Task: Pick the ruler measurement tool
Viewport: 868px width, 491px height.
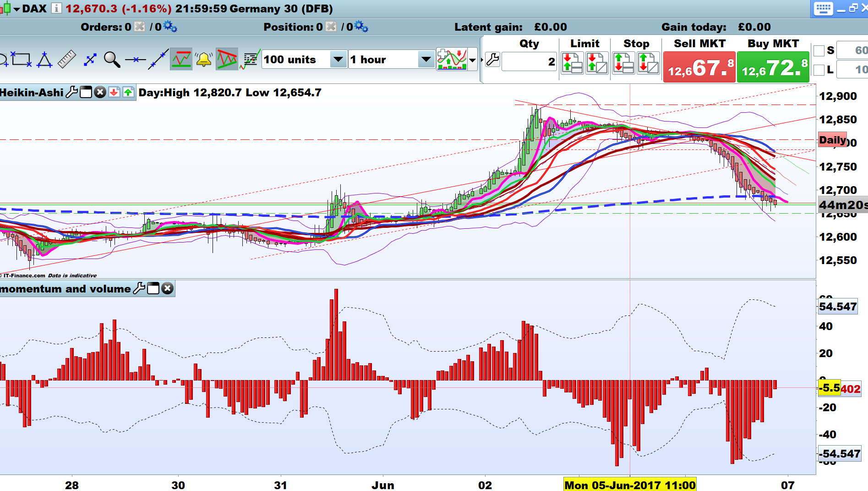Action: (x=67, y=60)
